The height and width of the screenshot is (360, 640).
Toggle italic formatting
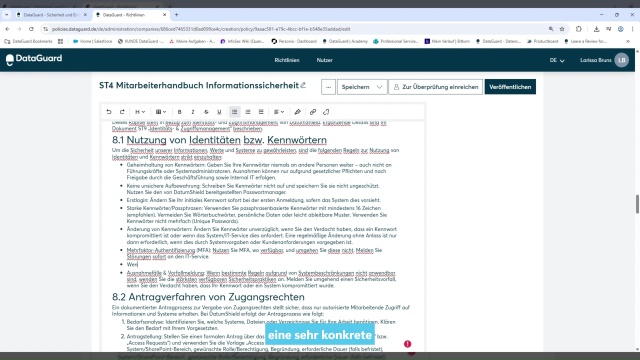(193, 112)
